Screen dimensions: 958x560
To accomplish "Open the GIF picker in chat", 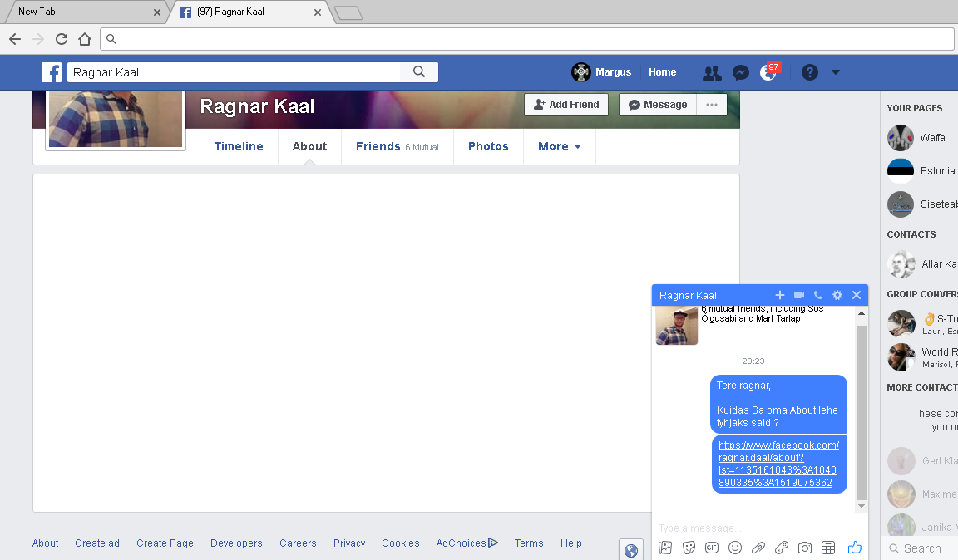I will (x=712, y=548).
